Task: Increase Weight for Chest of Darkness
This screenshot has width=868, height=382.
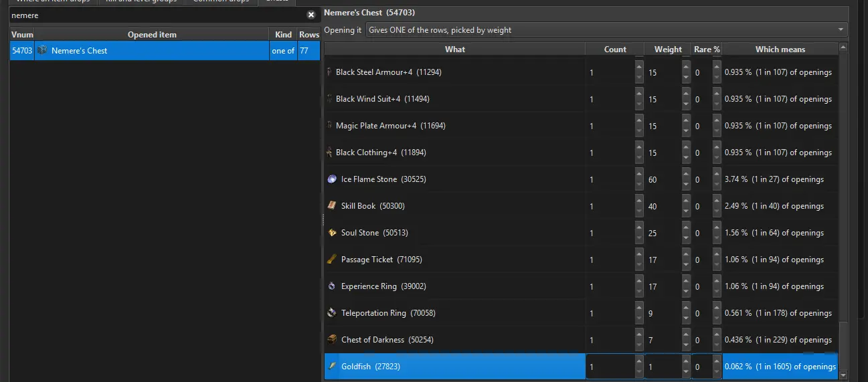Action: (x=686, y=335)
